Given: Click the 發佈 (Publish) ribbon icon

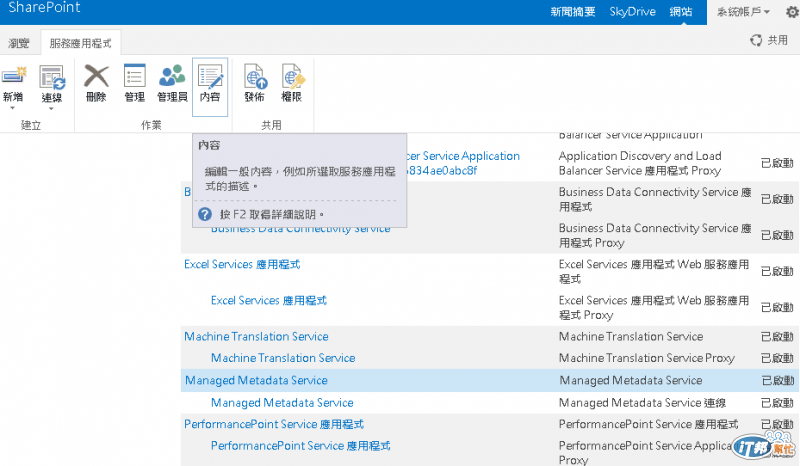Looking at the screenshot, I should click(255, 76).
